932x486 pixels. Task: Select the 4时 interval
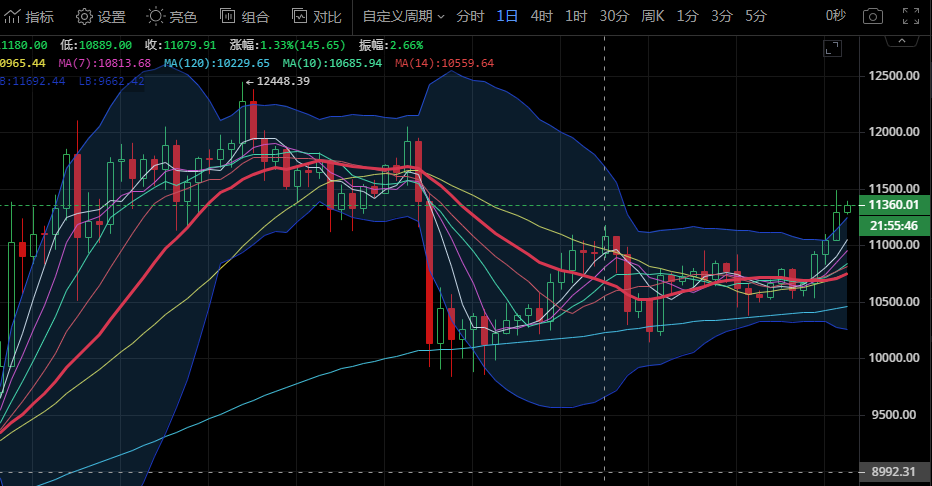click(541, 16)
